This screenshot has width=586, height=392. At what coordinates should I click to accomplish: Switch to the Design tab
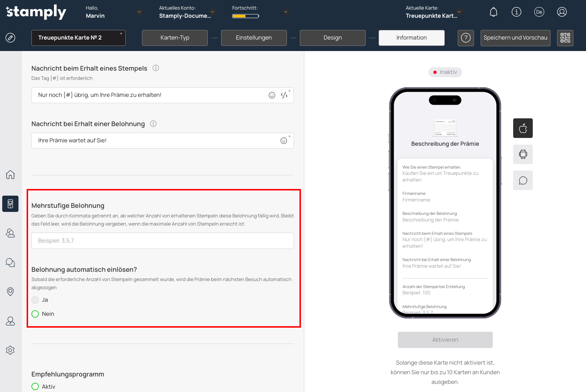point(332,38)
